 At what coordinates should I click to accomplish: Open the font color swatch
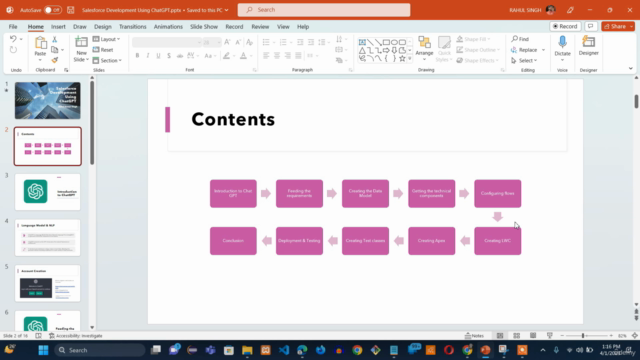point(243,56)
